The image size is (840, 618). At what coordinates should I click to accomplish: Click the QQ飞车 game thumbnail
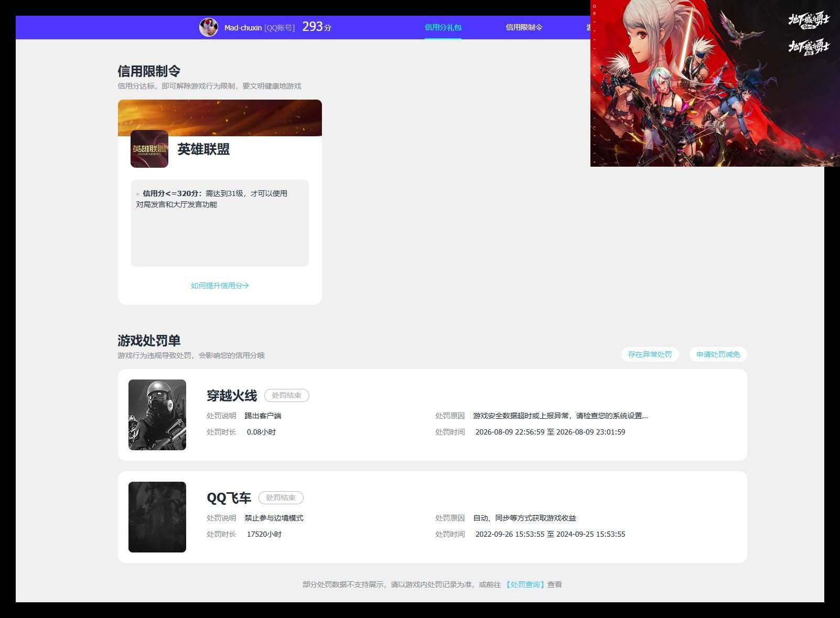tap(157, 517)
